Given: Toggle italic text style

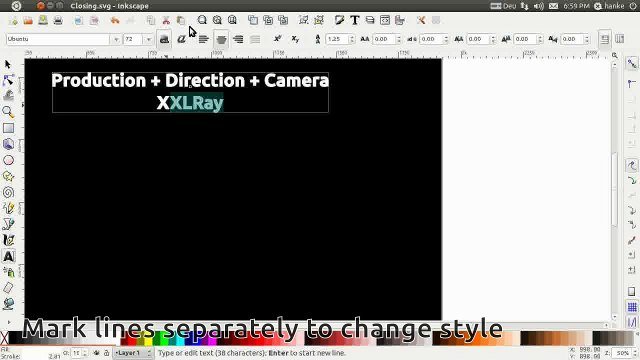Looking at the screenshot, I should pyautogui.click(x=181, y=39).
